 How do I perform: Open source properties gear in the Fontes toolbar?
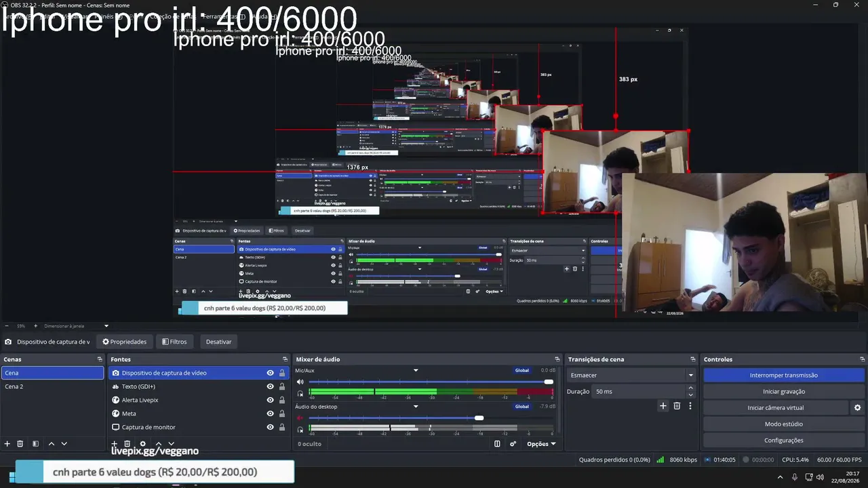[142, 444]
